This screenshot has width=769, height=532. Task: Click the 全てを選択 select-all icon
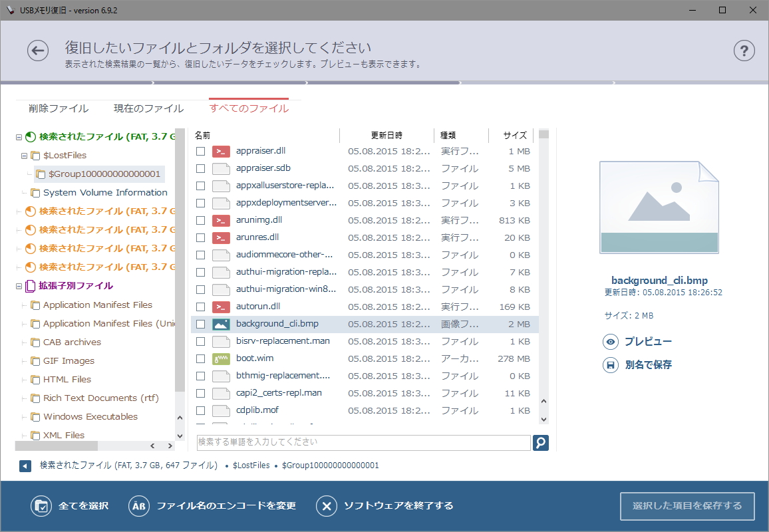(x=41, y=505)
